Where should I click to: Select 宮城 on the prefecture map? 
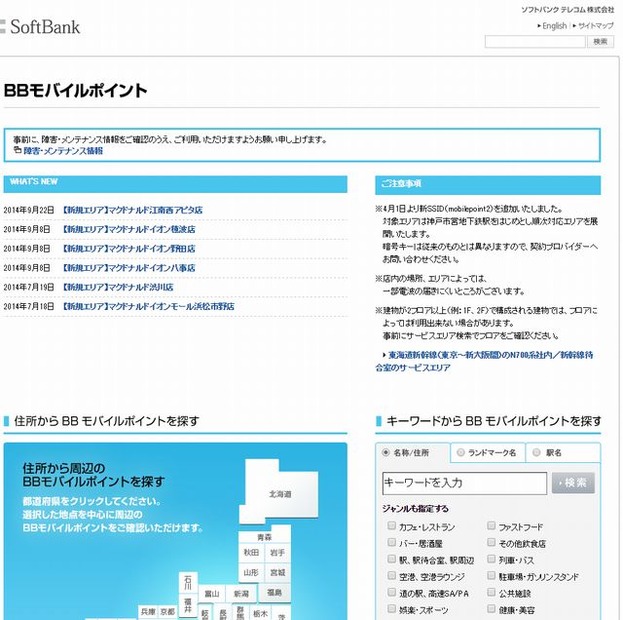click(277, 573)
